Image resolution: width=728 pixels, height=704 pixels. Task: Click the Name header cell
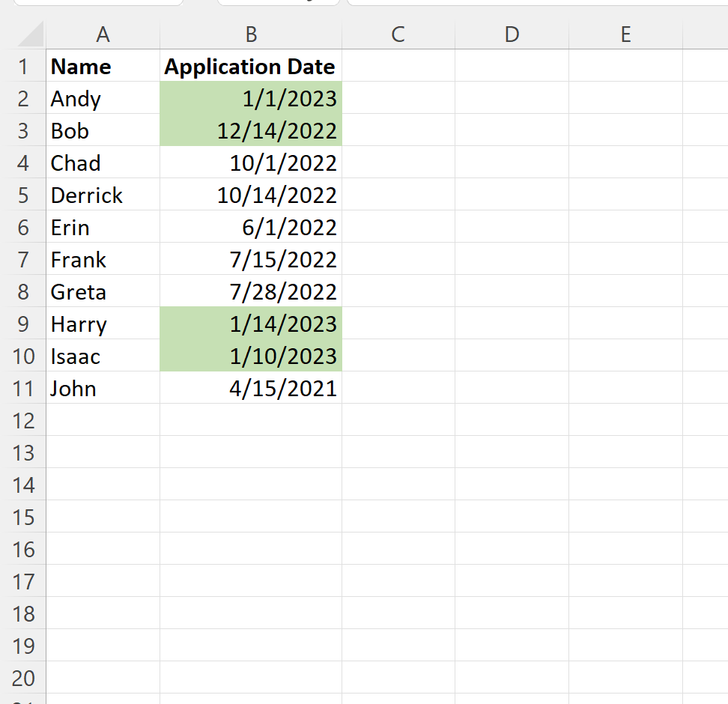[x=103, y=65]
